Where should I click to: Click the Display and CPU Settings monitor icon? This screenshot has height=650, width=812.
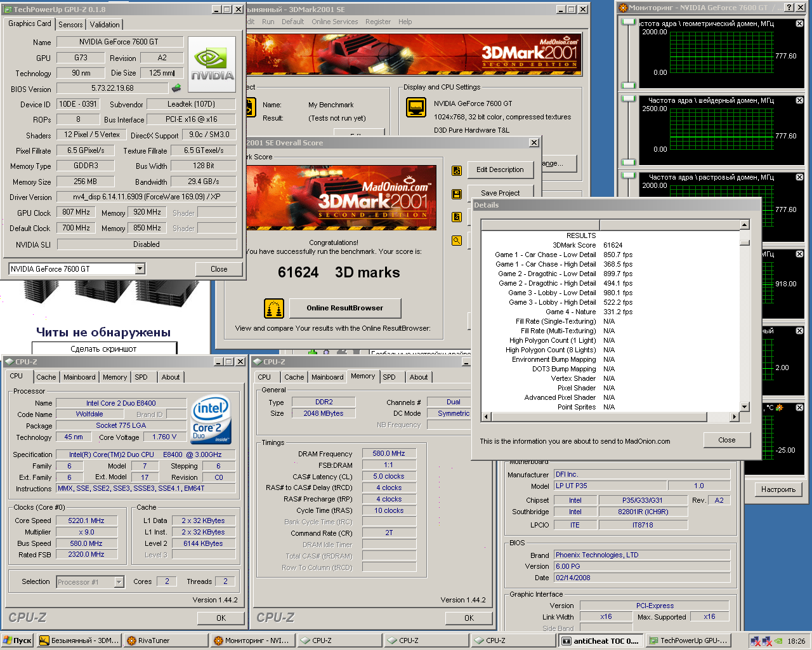(x=416, y=107)
